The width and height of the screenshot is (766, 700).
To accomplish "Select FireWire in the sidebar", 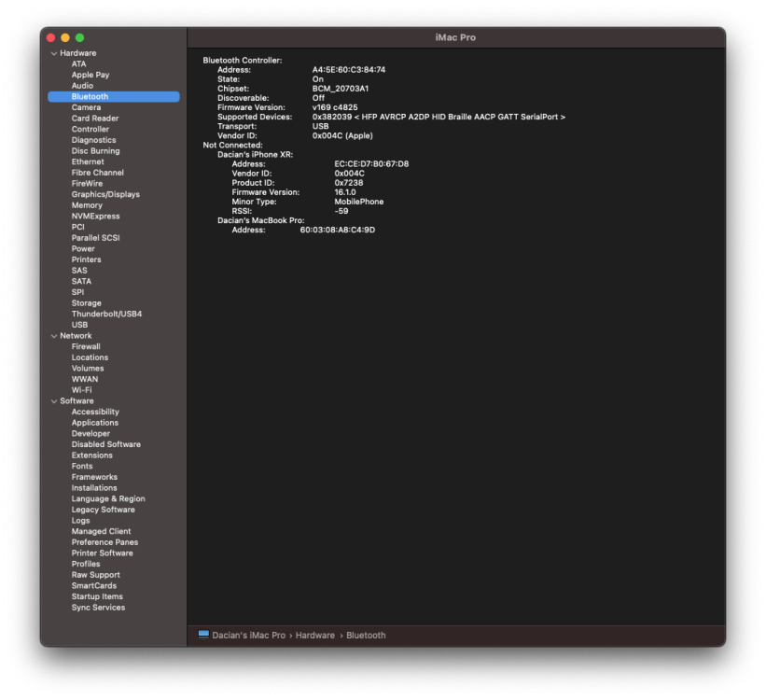I will pos(87,183).
